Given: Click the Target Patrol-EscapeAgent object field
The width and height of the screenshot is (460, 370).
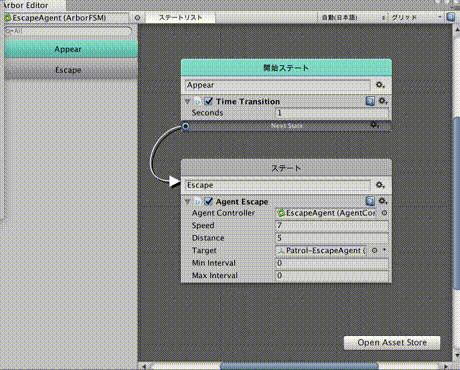Looking at the screenshot, I should [x=322, y=250].
